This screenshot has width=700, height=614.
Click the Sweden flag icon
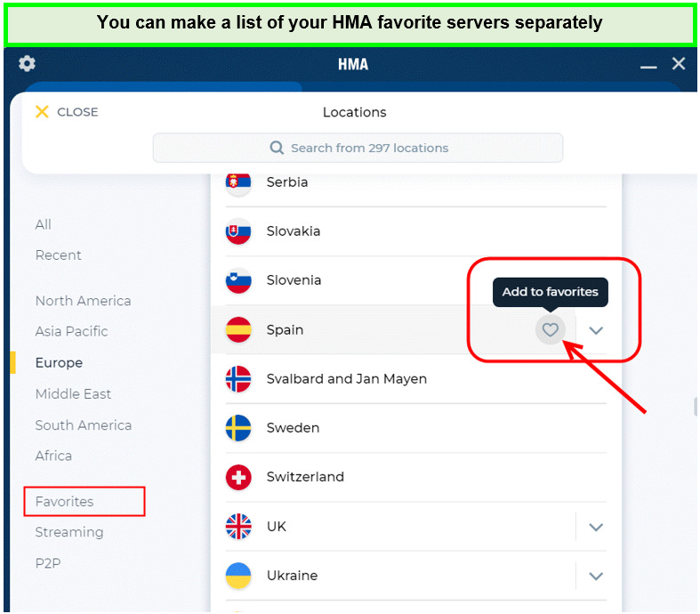tap(238, 428)
